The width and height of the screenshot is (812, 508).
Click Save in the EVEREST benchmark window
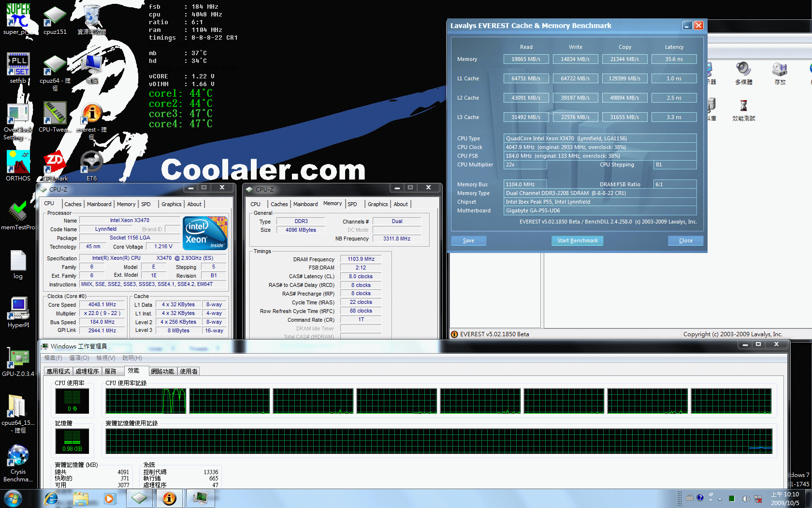coord(468,240)
